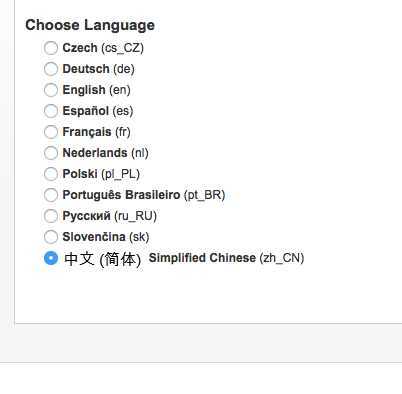Click the "Español" label text
This screenshot has height=394, width=402.
click(86, 111)
